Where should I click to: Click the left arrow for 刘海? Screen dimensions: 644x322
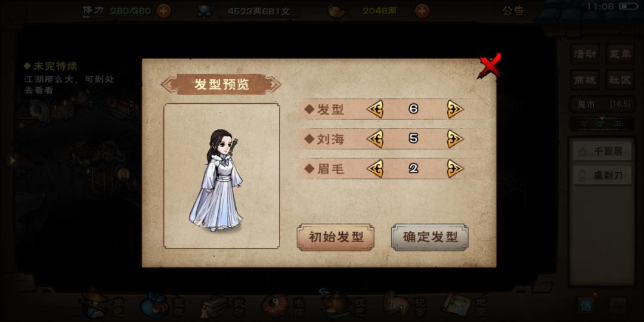(x=375, y=139)
